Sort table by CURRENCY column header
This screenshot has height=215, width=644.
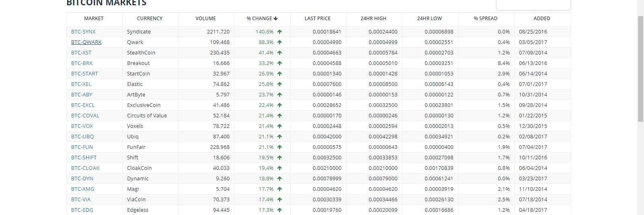point(150,19)
